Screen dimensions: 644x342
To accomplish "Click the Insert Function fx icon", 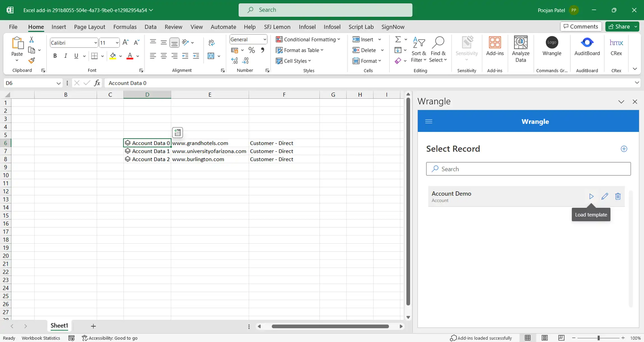I will (97, 83).
